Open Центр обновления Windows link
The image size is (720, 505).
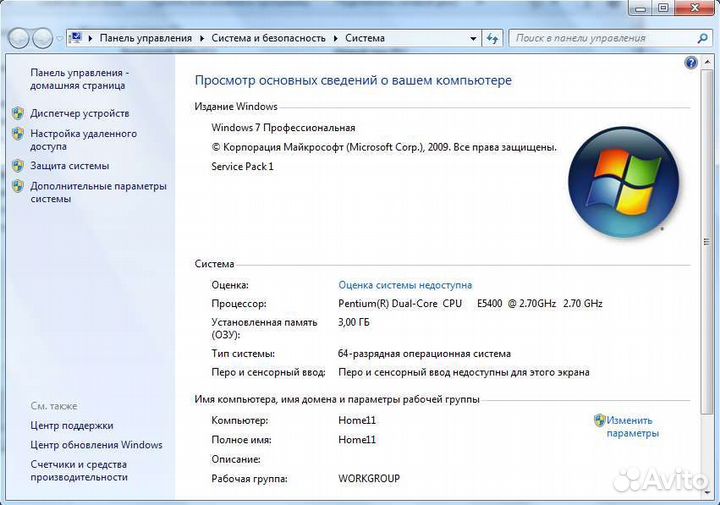[96, 445]
